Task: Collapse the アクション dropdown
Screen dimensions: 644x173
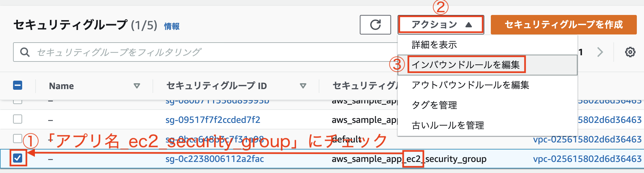Action: (441, 25)
